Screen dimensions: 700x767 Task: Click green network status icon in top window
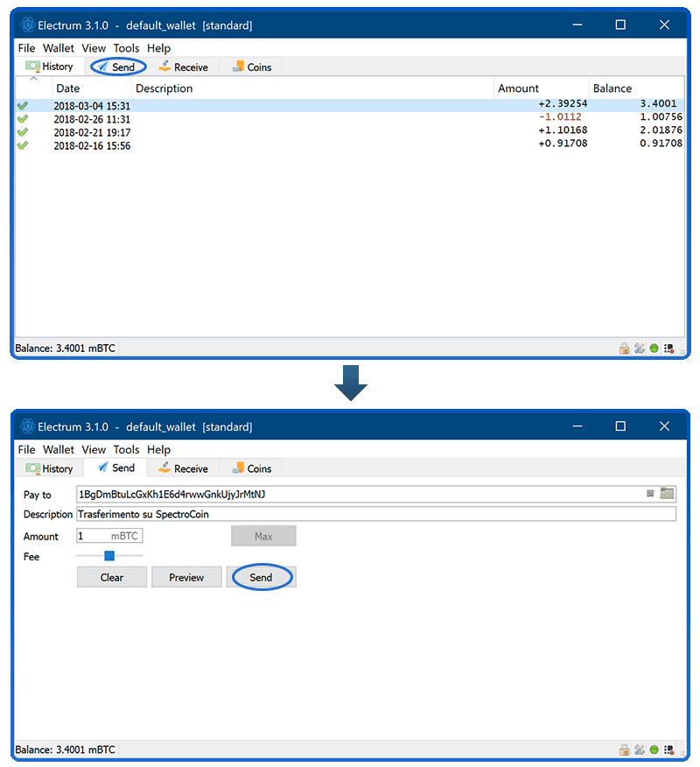[x=654, y=348]
